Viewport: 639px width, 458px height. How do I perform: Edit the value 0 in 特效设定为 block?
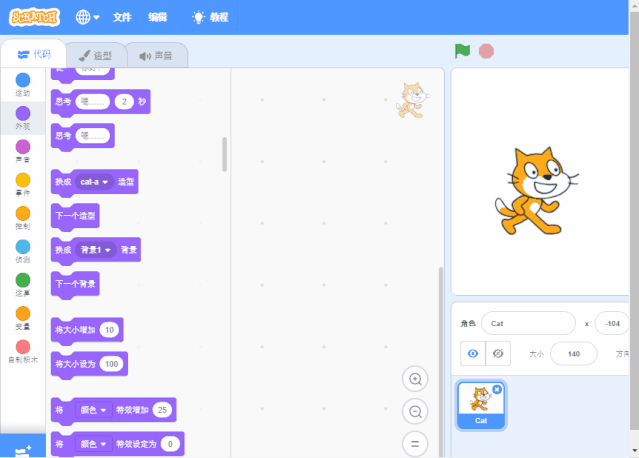[170, 444]
